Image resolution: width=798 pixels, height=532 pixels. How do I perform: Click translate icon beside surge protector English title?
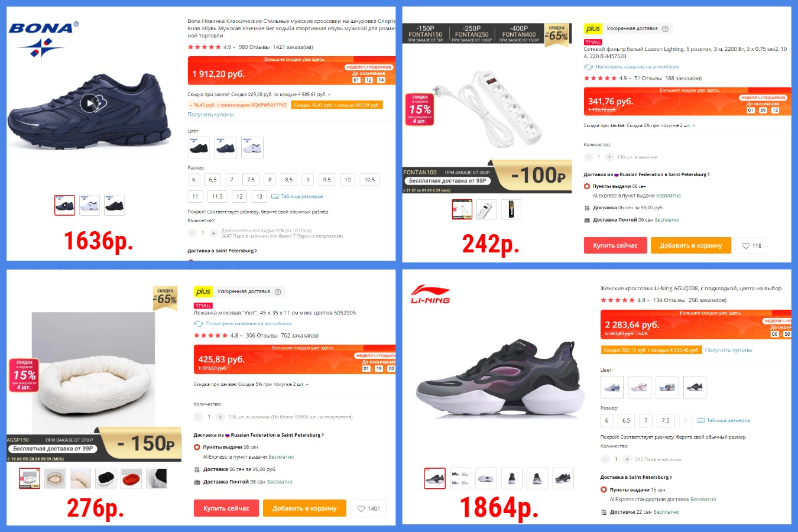588,67
